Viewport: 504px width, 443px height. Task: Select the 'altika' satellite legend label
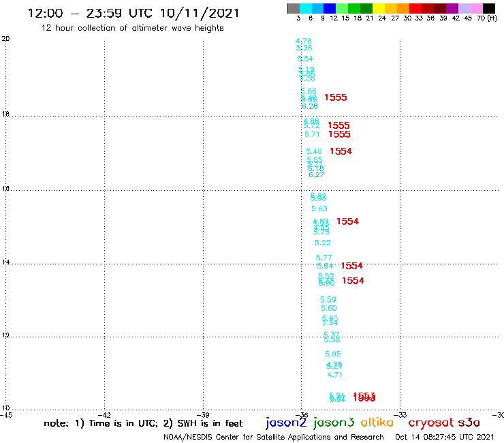tap(377, 422)
